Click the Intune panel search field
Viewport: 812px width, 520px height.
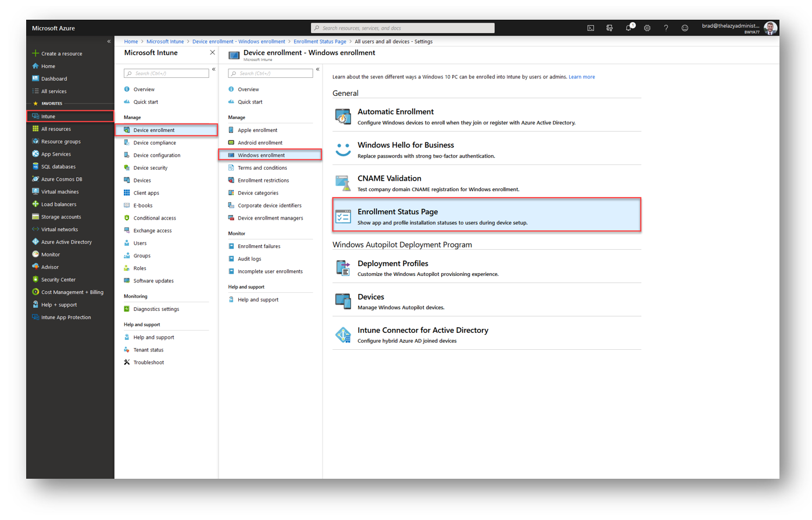coord(166,73)
